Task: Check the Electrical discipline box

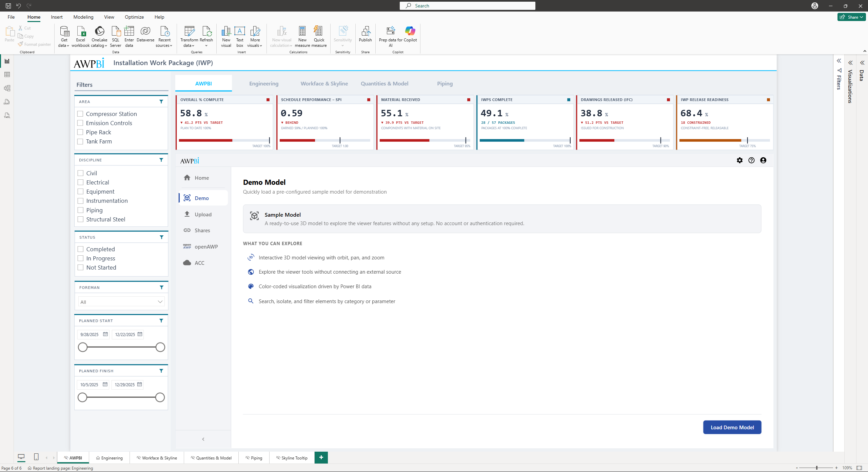Action: (x=81, y=182)
